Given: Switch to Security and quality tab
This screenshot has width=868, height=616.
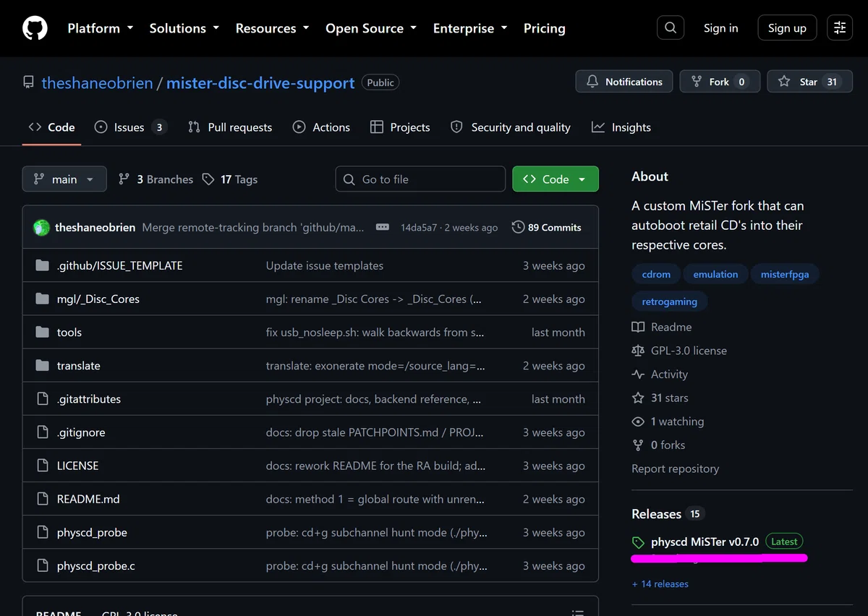Looking at the screenshot, I should 510,127.
